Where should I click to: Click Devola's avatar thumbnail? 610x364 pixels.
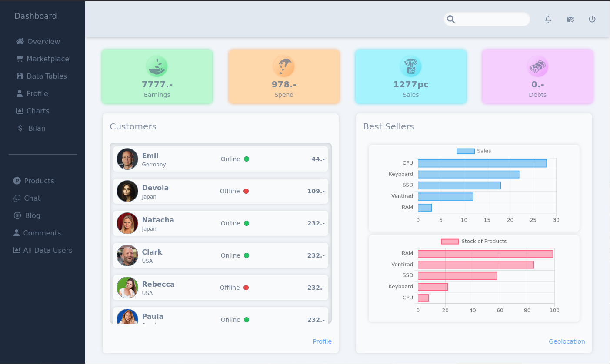click(127, 191)
